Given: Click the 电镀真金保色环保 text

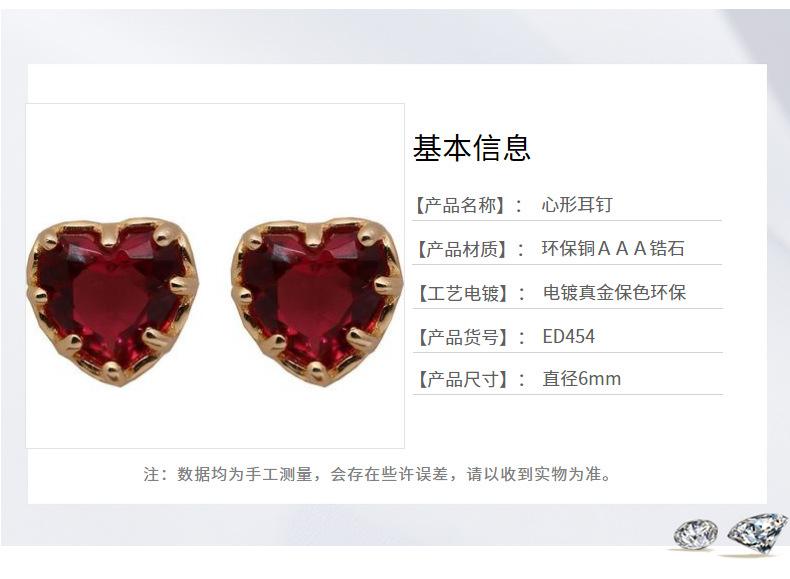Looking at the screenshot, I should [x=614, y=293].
